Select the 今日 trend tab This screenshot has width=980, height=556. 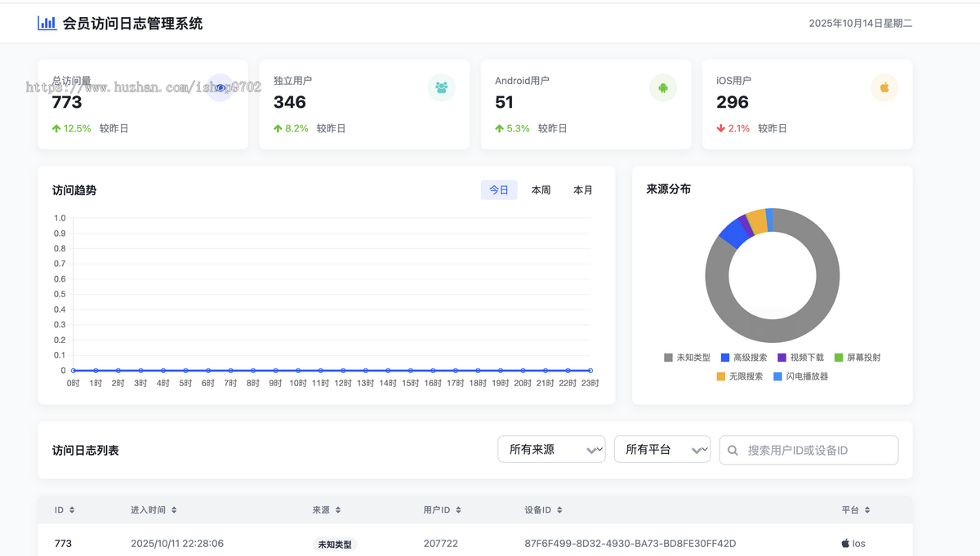tap(499, 190)
